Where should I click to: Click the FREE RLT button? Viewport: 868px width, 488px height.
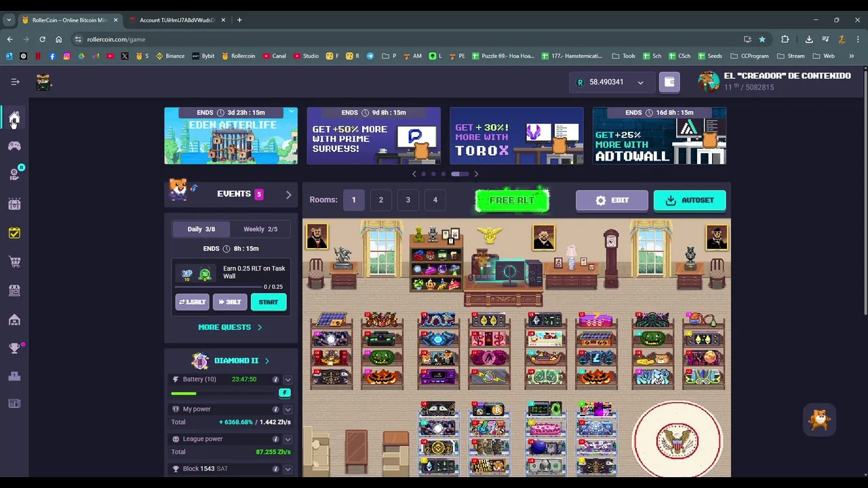512,200
